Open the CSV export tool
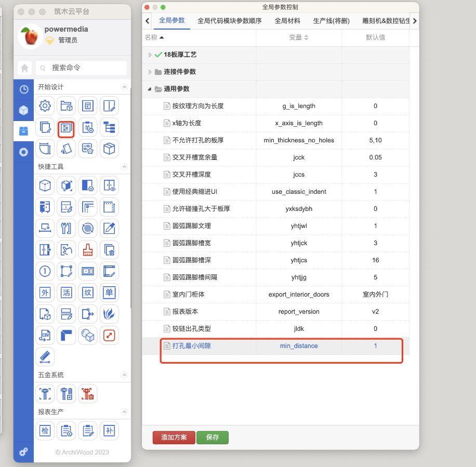This screenshot has height=467, width=476. [45, 335]
